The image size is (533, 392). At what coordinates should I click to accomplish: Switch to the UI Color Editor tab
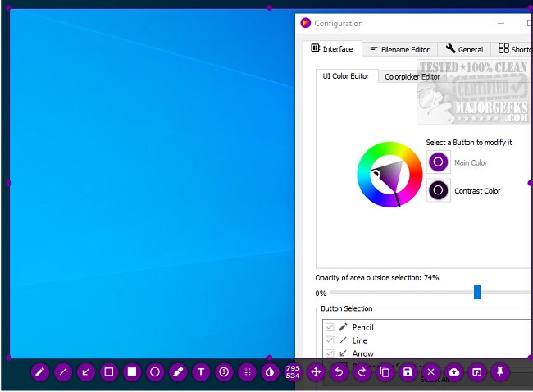point(346,75)
